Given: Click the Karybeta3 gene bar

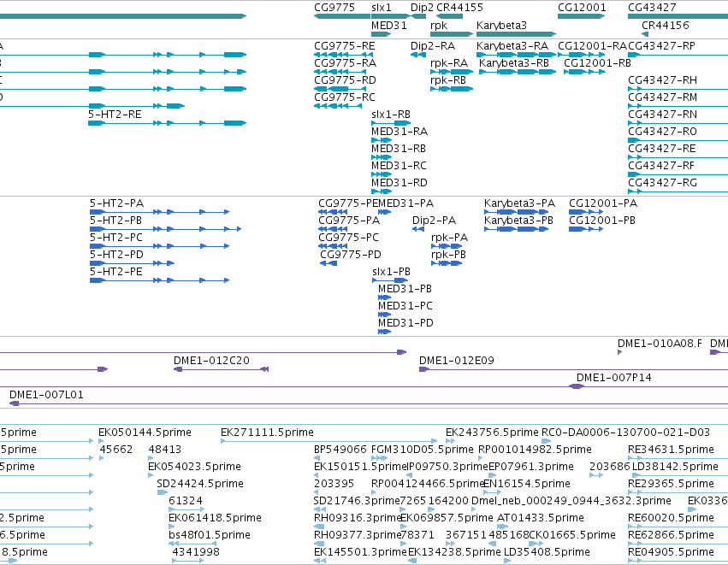Looking at the screenshot, I should pos(516,34).
